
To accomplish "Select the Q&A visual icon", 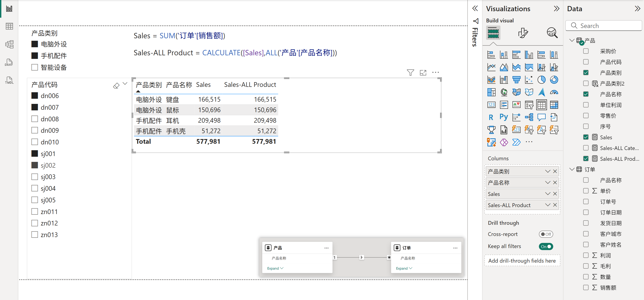I will (x=542, y=117).
